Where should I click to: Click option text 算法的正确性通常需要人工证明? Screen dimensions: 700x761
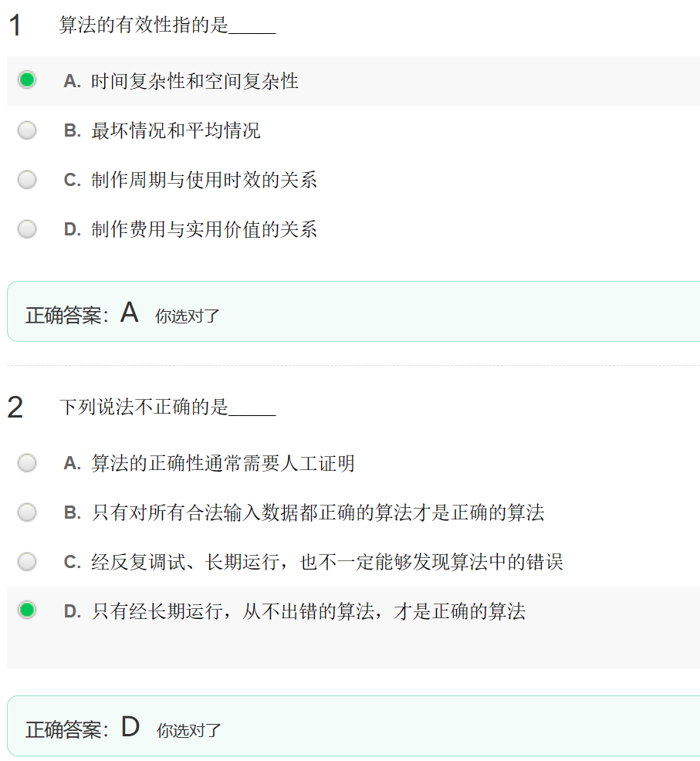click(x=223, y=463)
